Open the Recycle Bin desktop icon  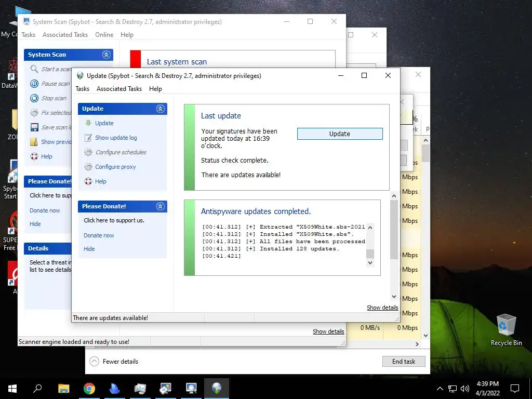pyautogui.click(x=506, y=329)
